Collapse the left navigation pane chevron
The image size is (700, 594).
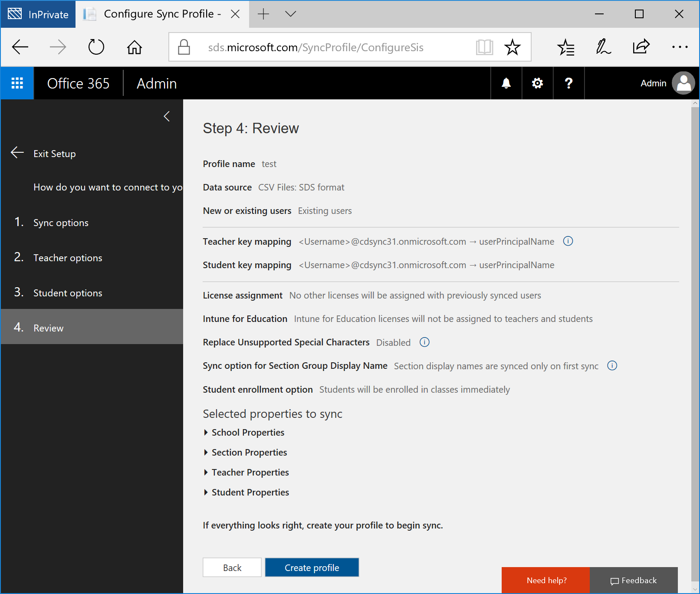167,116
